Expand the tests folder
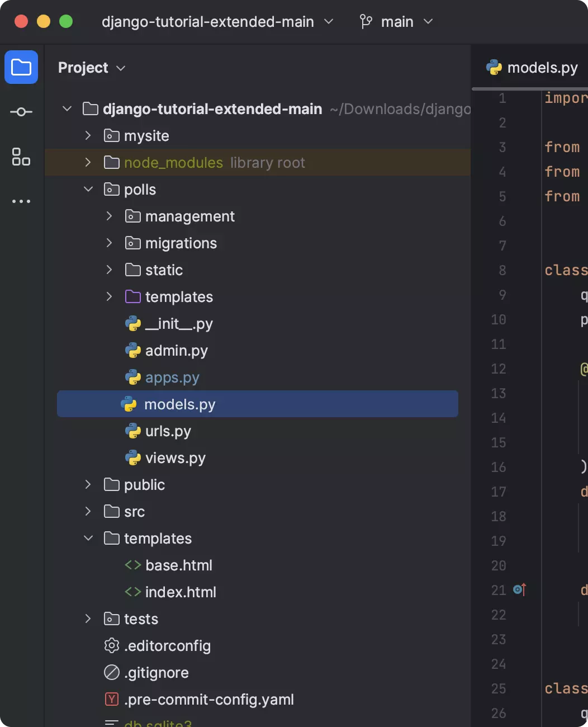 pos(88,619)
